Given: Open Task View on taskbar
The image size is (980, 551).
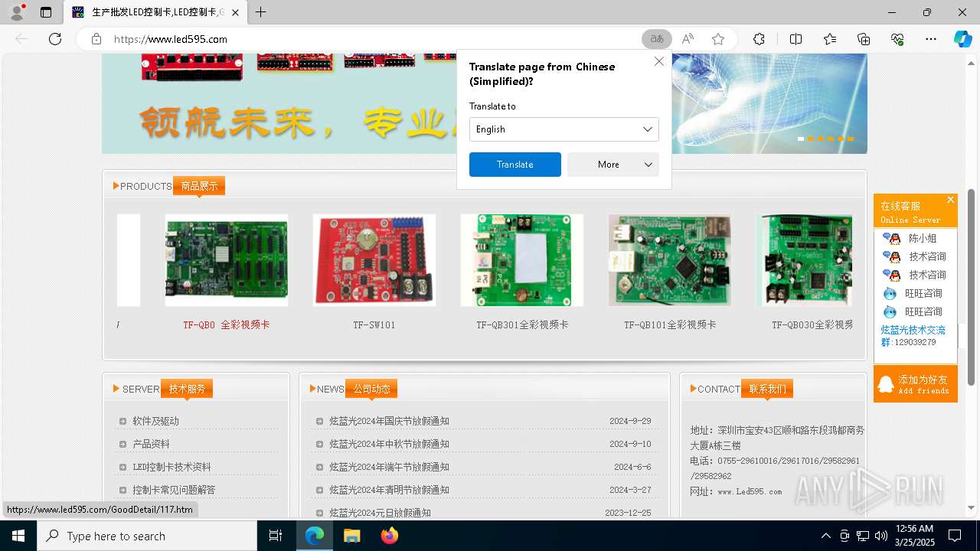Looking at the screenshot, I should [276, 536].
